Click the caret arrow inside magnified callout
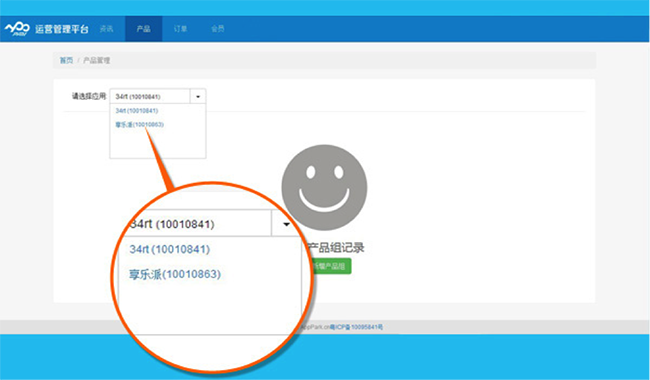The width and height of the screenshot is (650, 380). (x=286, y=224)
